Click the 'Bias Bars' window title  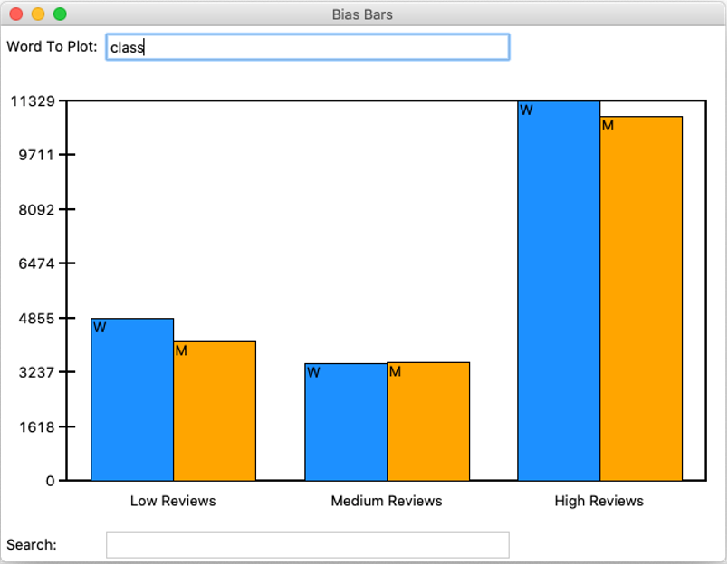click(363, 14)
